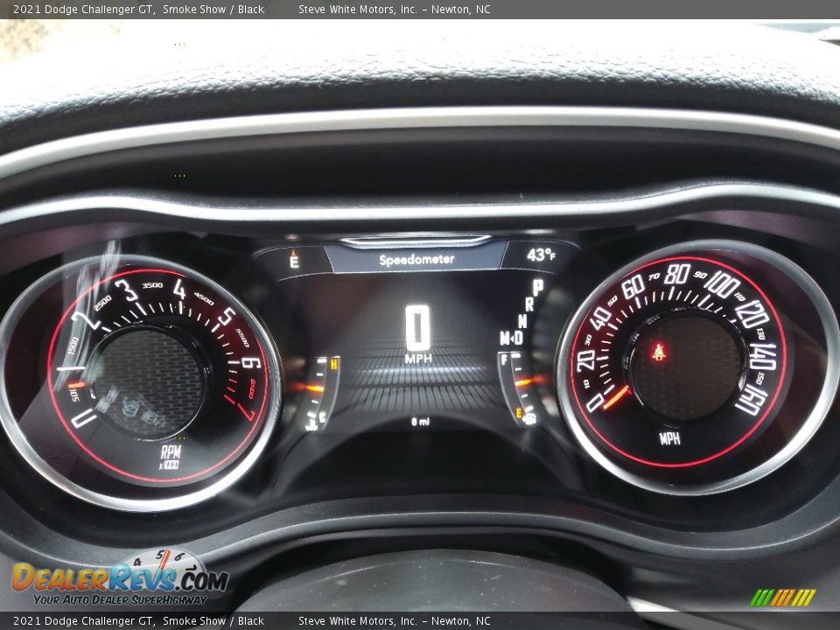Tap the fuel pump icon by the E mark
Image resolution: width=840 pixels, height=630 pixels.
point(530,418)
